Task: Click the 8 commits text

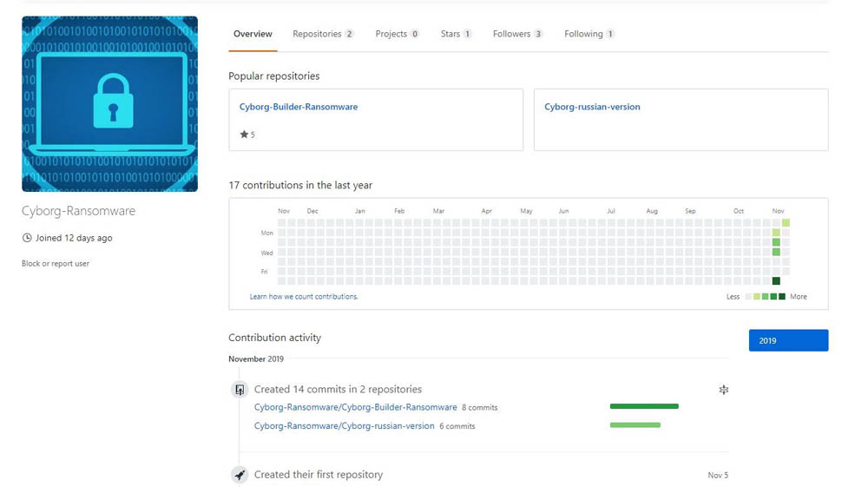Action: (479, 408)
